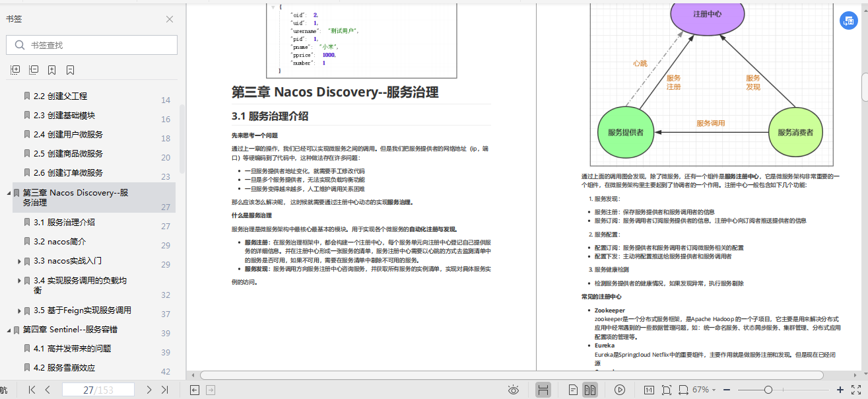Click the page number box showing 27/153
868x399 pixels.
(x=98, y=390)
